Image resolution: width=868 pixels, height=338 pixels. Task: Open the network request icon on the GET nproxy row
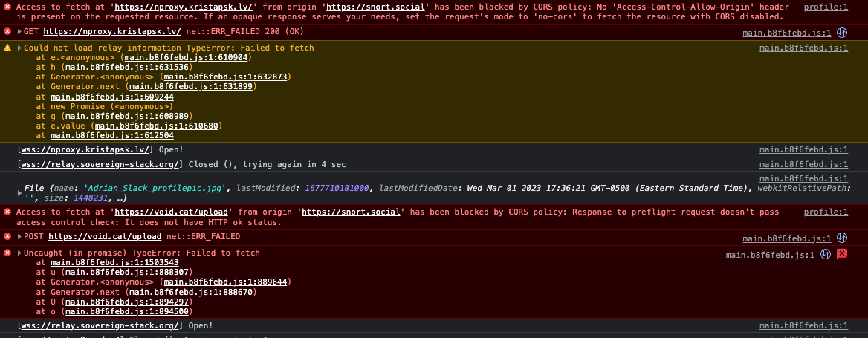842,33
